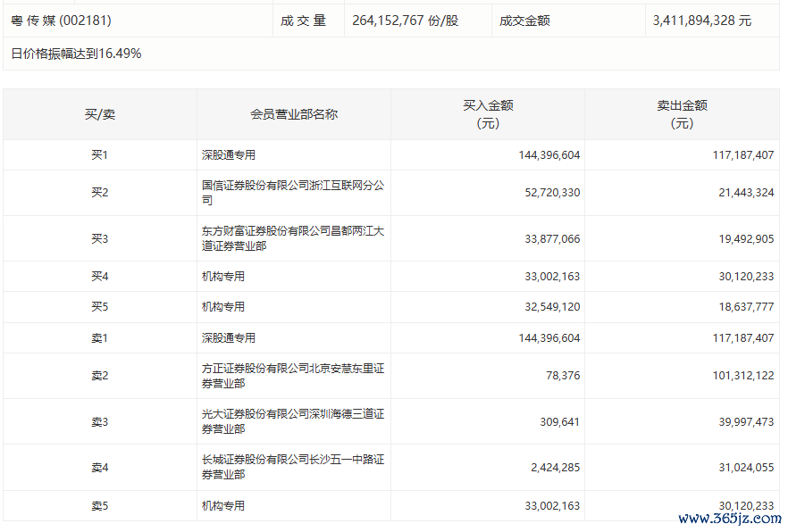Click the 会员营业部名称 column header
The image size is (788, 532).
[293, 114]
